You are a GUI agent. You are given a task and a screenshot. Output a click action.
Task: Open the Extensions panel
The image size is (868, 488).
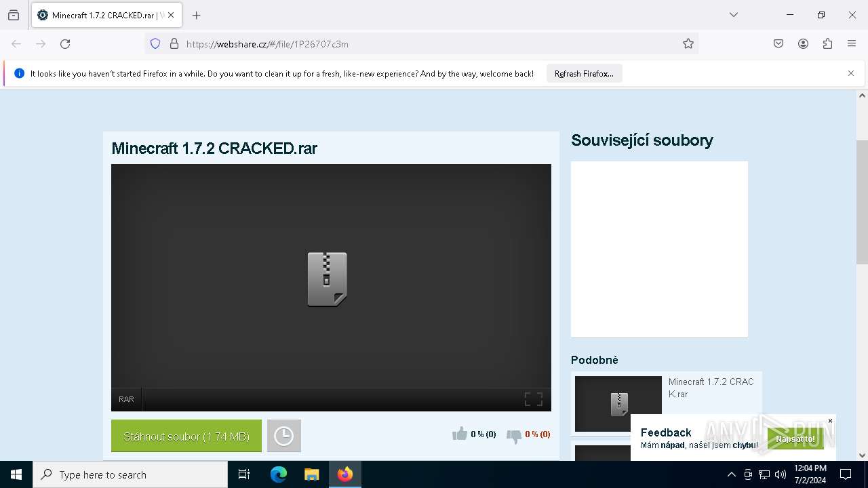pyautogui.click(x=827, y=44)
